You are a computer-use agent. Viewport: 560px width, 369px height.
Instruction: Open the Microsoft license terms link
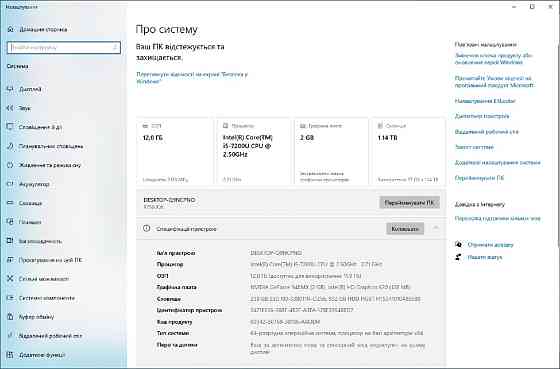click(494, 81)
